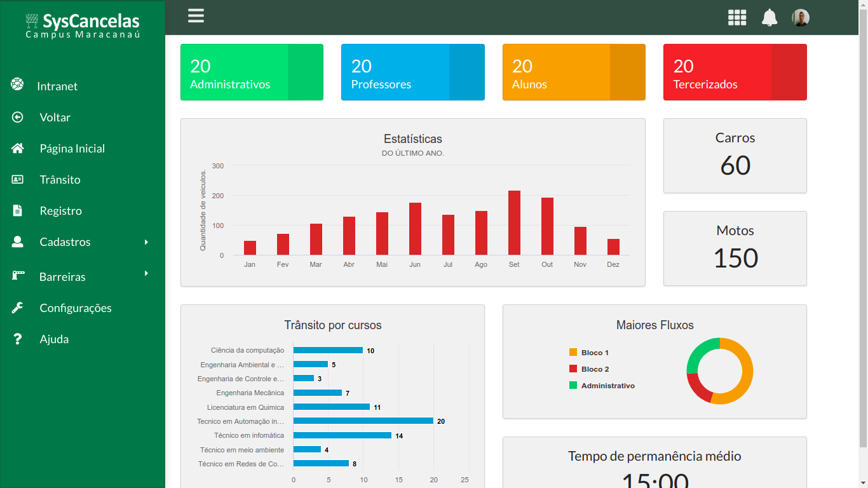Click the red Tercerizados card
The image size is (868, 488).
click(735, 72)
